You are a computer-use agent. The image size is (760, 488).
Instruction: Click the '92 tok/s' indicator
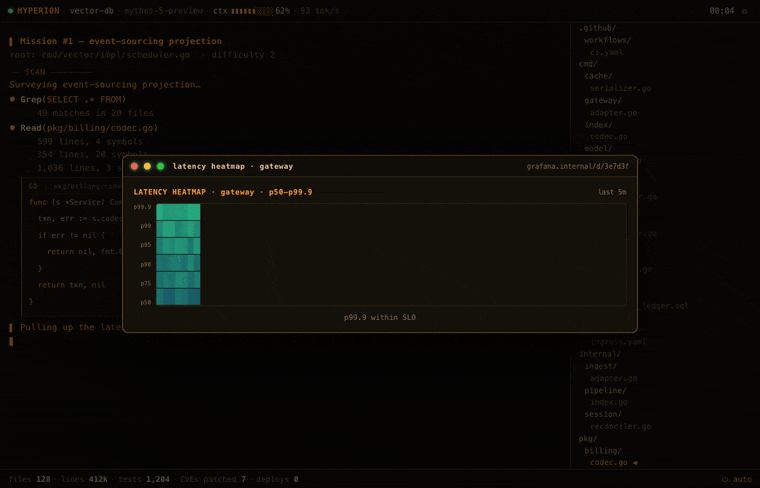coord(319,11)
